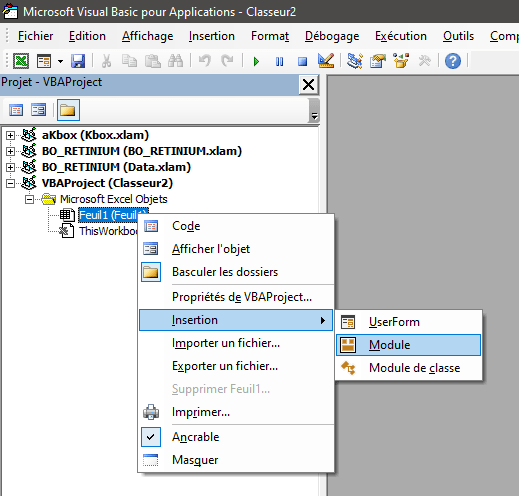Click the Paste clipboard icon
The height and width of the screenshot is (496, 519).
(x=152, y=61)
